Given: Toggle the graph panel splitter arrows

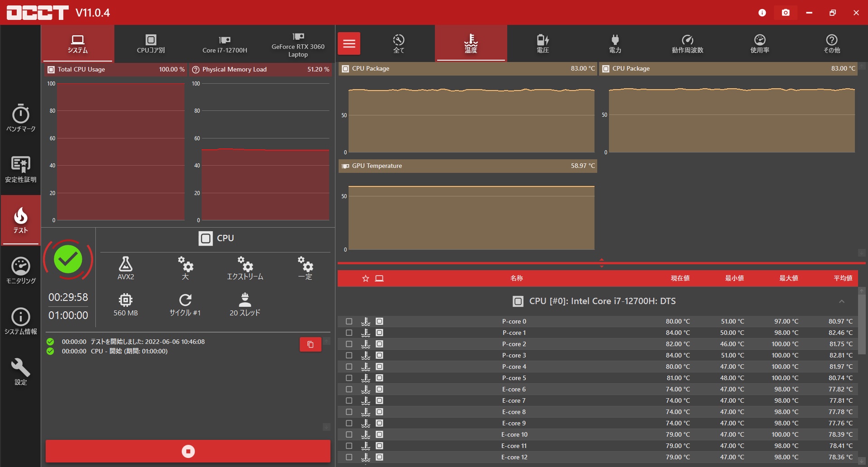Looking at the screenshot, I should (x=602, y=263).
